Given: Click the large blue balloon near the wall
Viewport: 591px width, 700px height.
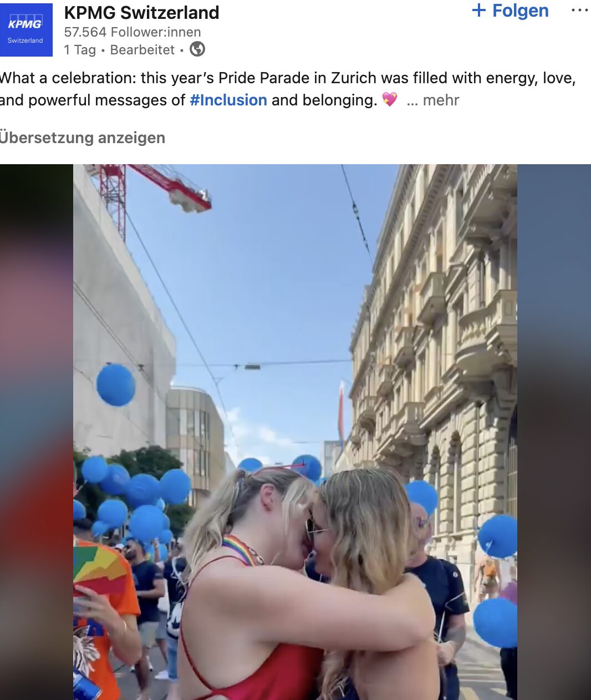Looking at the screenshot, I should [x=116, y=385].
